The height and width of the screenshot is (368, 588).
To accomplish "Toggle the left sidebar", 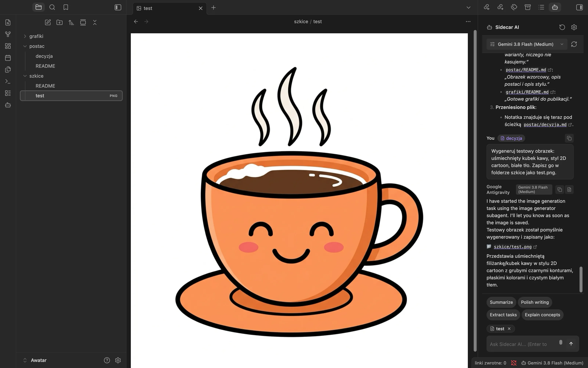I will 118,7.
